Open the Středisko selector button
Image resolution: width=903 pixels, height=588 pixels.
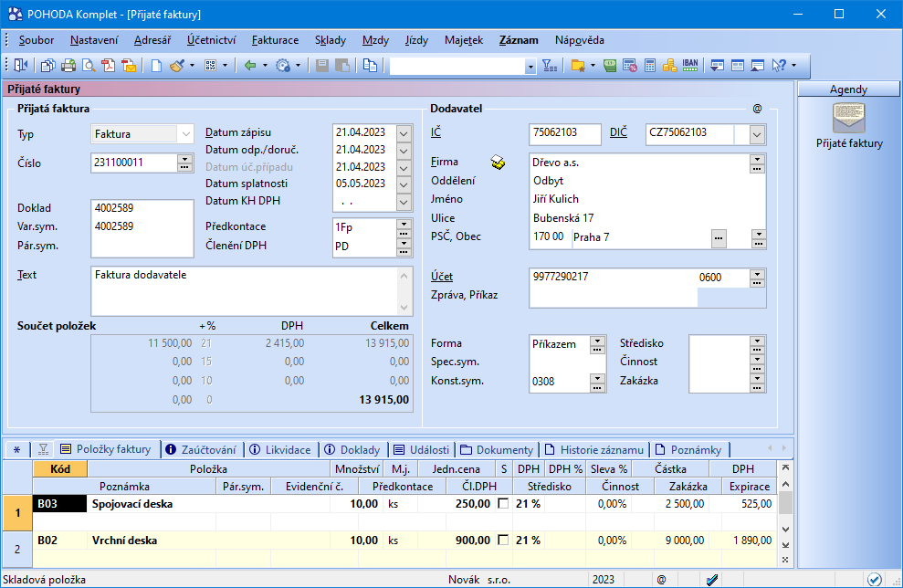tap(757, 344)
